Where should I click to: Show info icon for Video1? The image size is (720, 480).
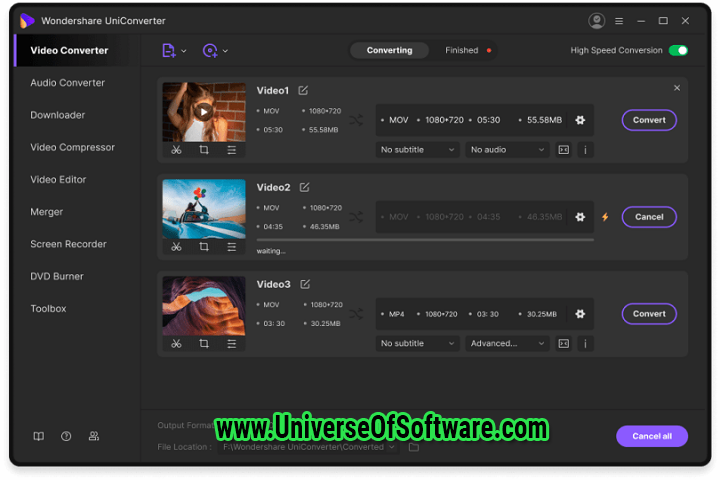click(x=585, y=150)
